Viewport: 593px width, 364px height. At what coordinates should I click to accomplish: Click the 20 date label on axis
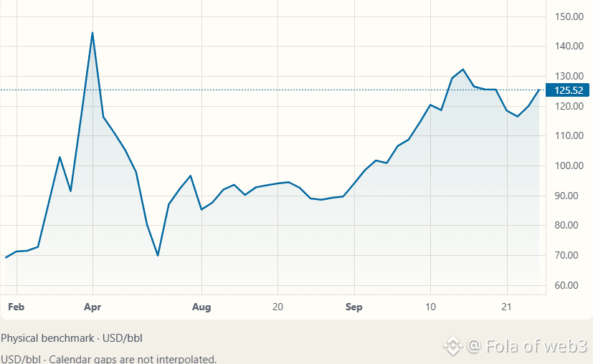277,307
